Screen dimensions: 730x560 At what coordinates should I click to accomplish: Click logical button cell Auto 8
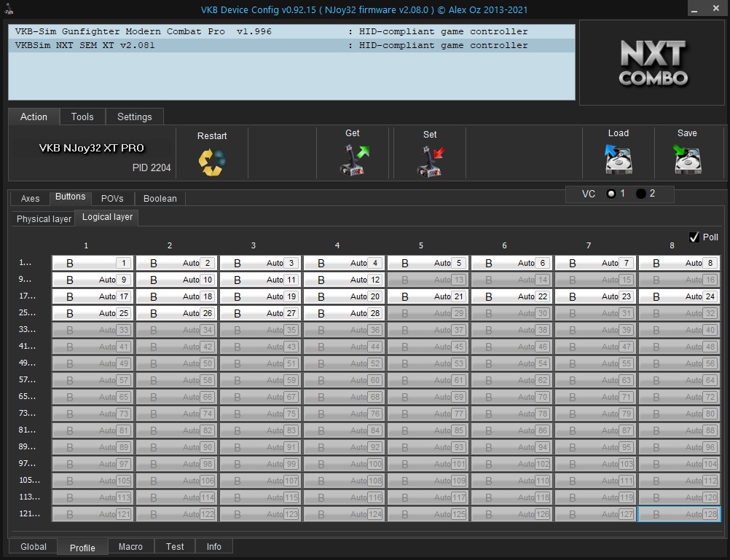(x=679, y=263)
